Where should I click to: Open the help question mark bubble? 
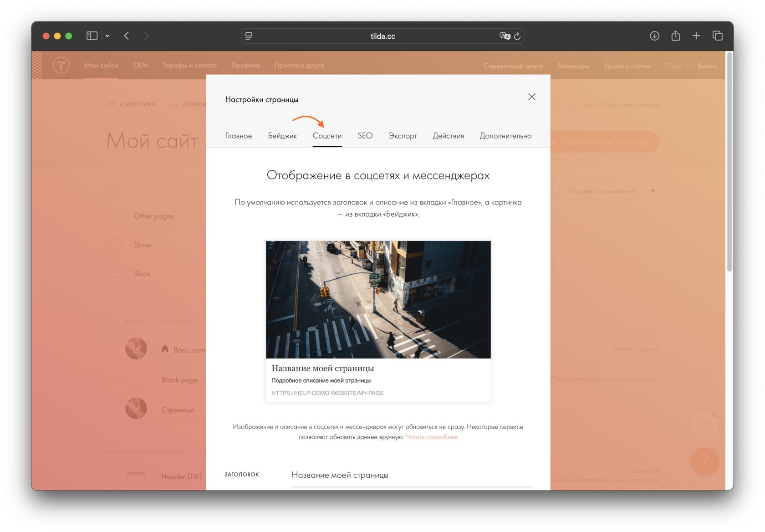pos(704,461)
